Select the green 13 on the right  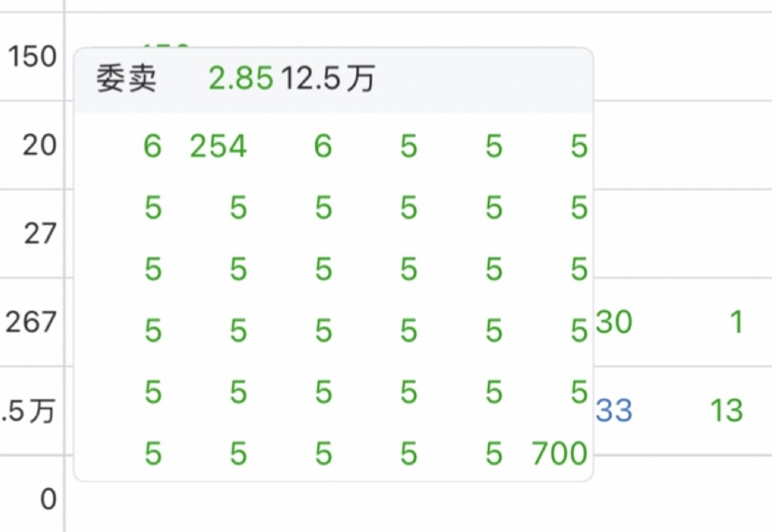(726, 411)
